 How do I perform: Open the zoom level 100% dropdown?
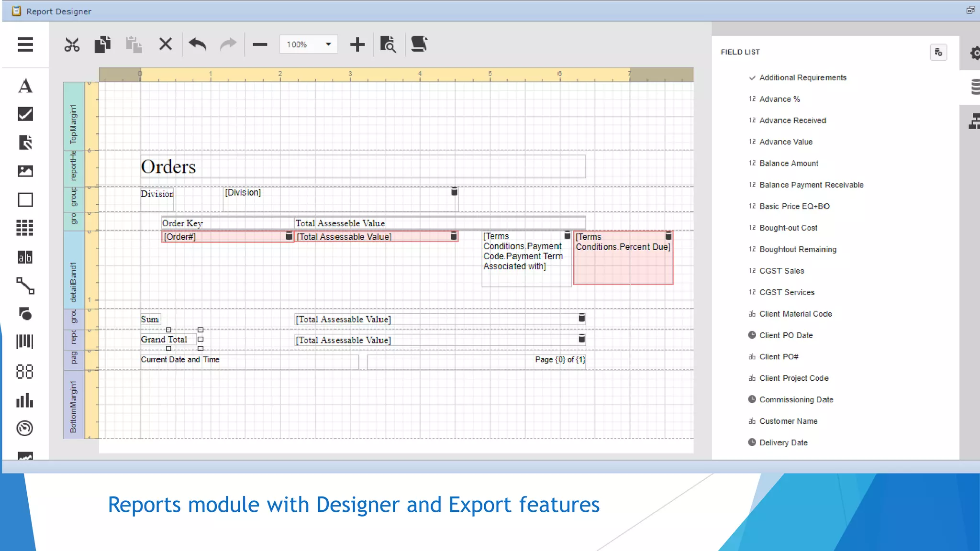pyautogui.click(x=328, y=44)
